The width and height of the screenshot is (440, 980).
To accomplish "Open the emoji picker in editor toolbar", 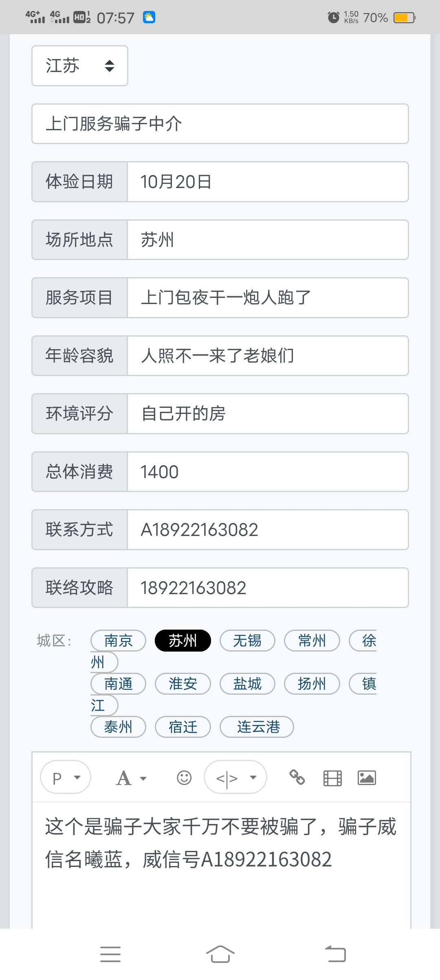I will tap(184, 778).
